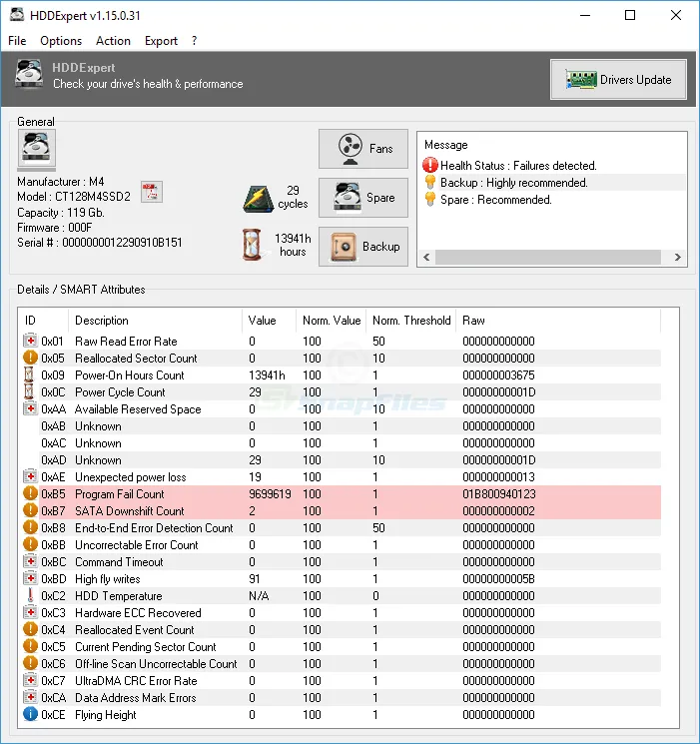Image resolution: width=700 pixels, height=744 pixels.
Task: Click the HDDExpert logo in the banner
Action: tap(29, 74)
